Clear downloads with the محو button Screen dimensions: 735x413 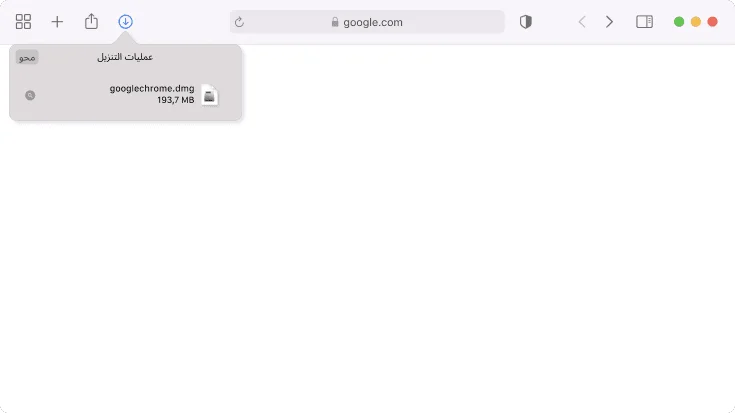(x=27, y=57)
